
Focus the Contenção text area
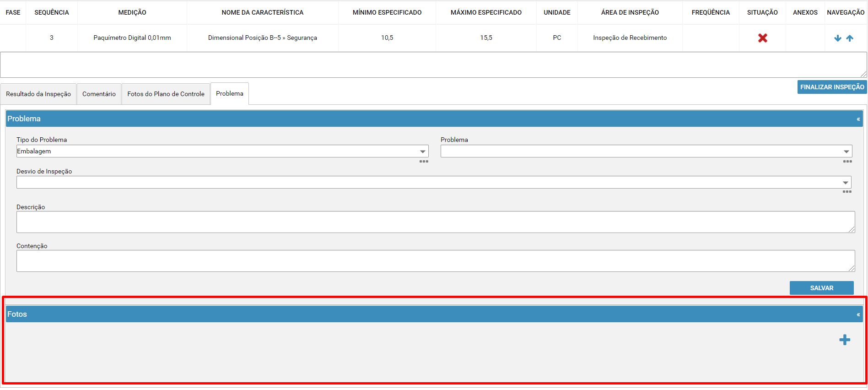pyautogui.click(x=436, y=261)
